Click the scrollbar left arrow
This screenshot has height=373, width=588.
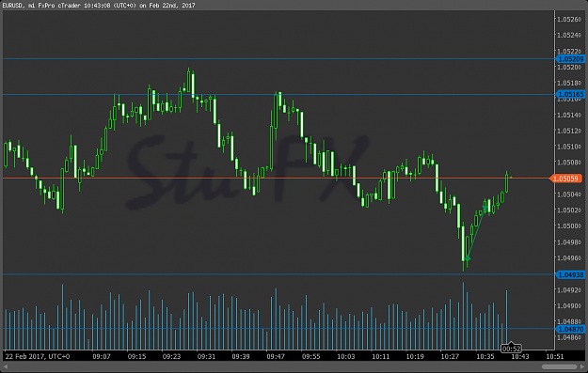click(x=6, y=366)
